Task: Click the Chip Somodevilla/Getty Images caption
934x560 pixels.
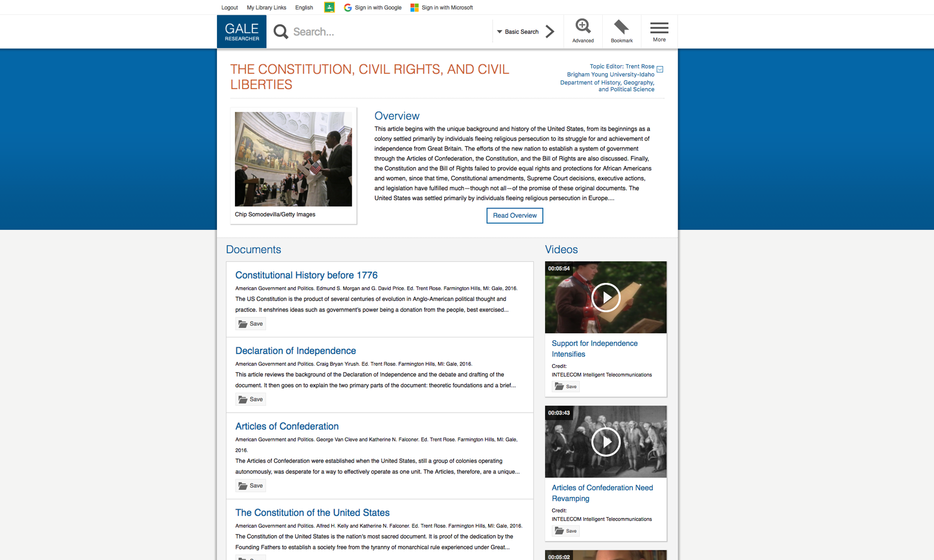Action: pyautogui.click(x=275, y=214)
